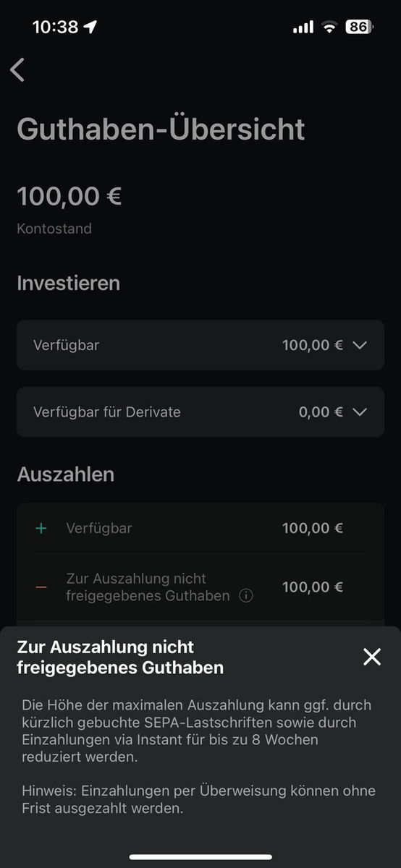Tap the Wi-Fi status icon
The width and height of the screenshot is (401, 868).
pyautogui.click(x=330, y=27)
